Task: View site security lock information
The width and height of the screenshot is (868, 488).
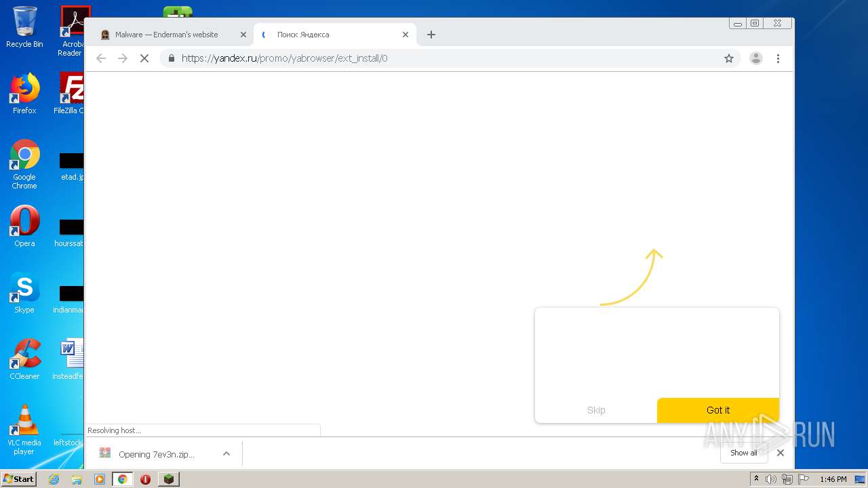Action: point(172,58)
